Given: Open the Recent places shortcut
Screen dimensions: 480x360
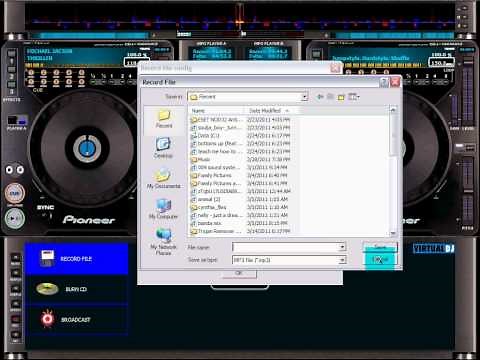Looking at the screenshot, I should (164, 119).
